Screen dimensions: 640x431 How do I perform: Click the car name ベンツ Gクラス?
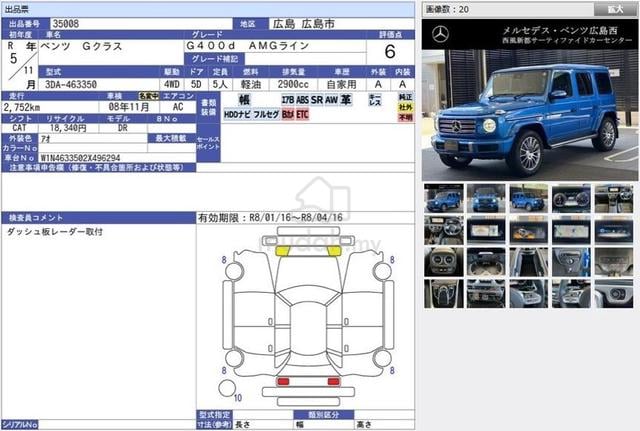81,46
